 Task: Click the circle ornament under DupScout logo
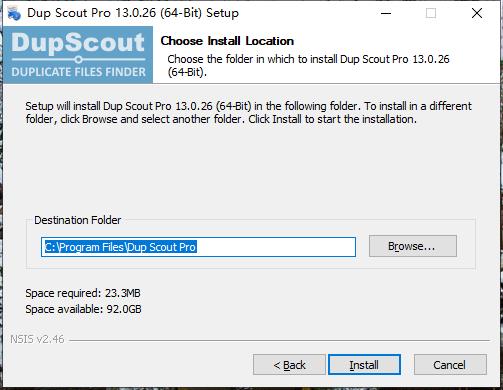coord(79,60)
